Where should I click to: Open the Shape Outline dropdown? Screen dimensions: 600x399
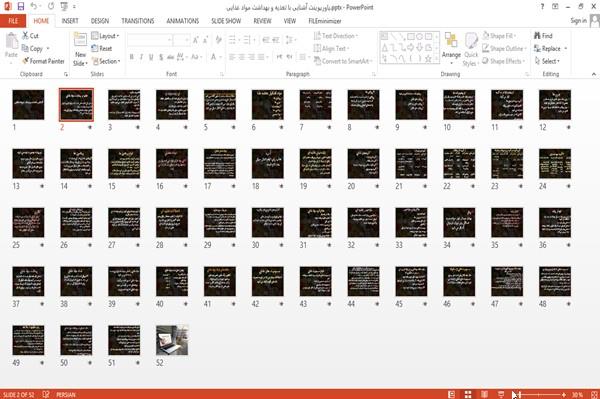[x=504, y=49]
